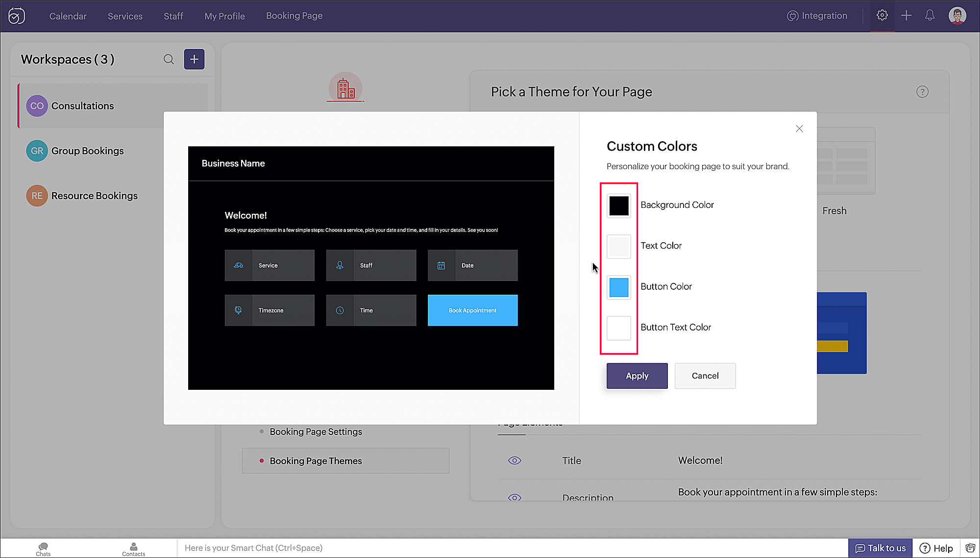
Task: Add a new workspace with plus button
Action: [x=194, y=59]
